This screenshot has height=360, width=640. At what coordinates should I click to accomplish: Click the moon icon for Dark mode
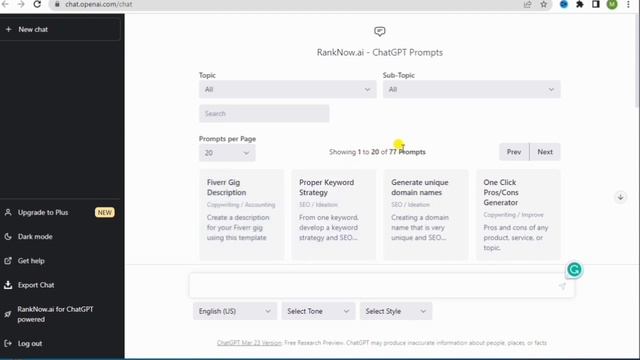click(x=8, y=237)
